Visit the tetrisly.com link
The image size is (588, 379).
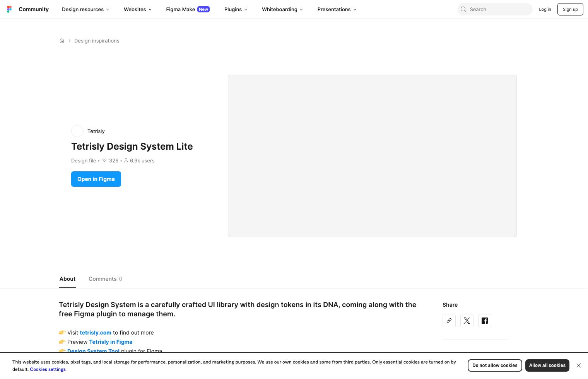point(95,333)
